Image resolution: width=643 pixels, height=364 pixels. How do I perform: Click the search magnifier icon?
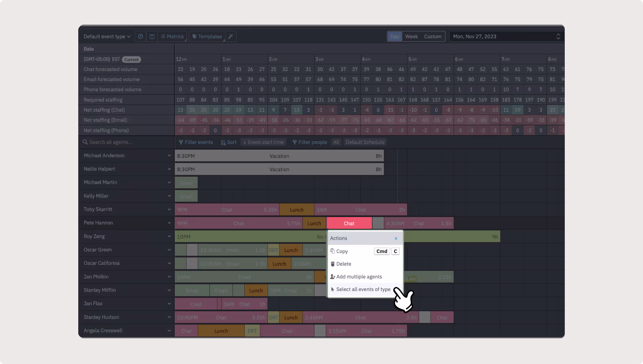point(85,142)
